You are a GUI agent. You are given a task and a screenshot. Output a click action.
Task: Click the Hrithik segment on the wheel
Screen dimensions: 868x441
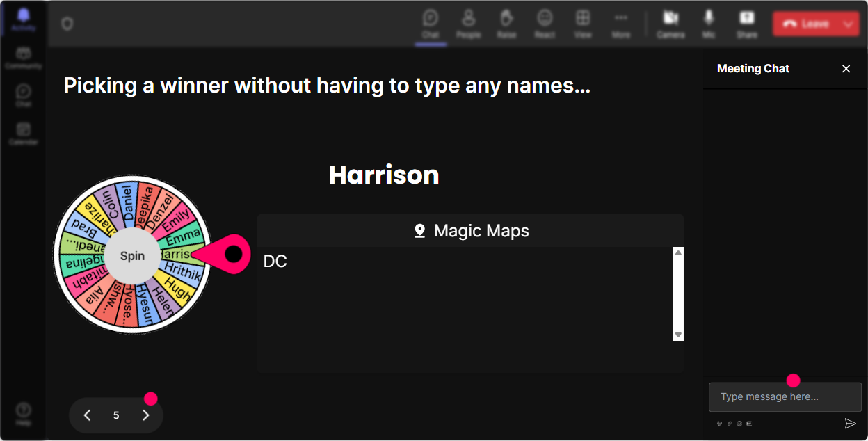click(x=184, y=272)
